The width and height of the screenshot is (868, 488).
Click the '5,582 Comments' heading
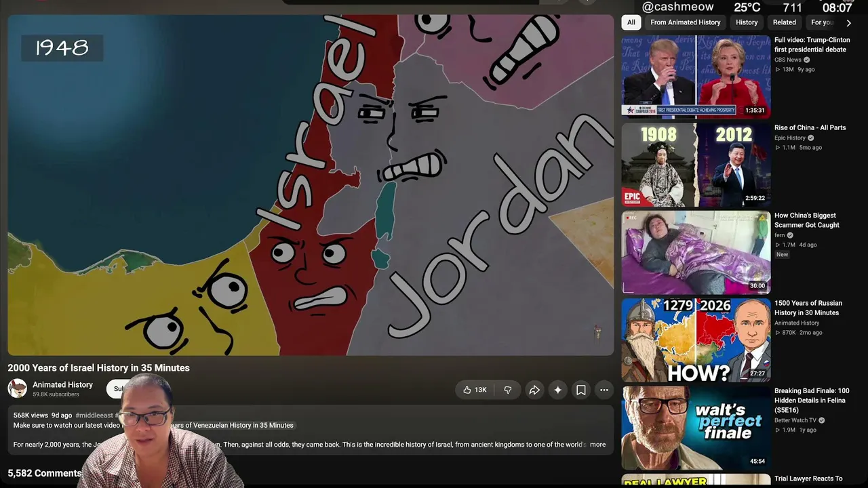pos(45,473)
